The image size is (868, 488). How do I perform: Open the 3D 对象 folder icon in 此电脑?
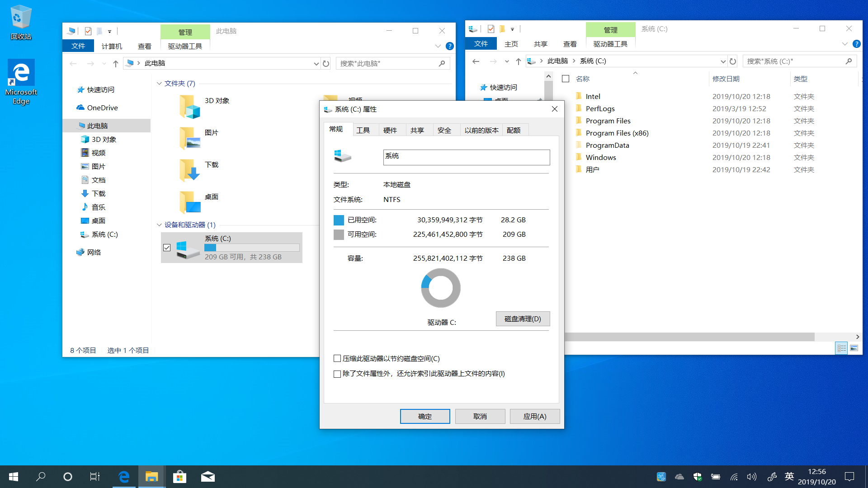click(x=190, y=107)
